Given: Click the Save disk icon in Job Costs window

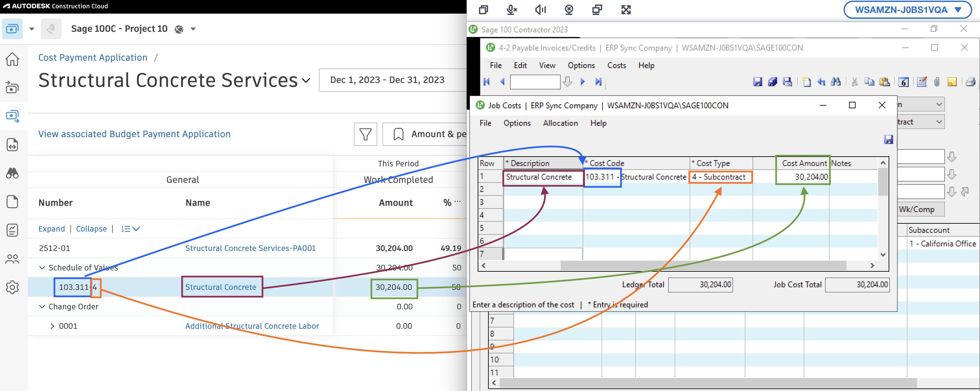Looking at the screenshot, I should click(x=888, y=139).
